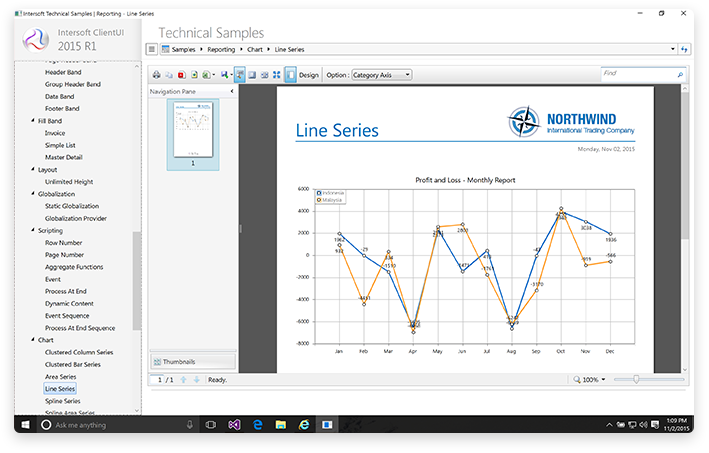709x453 pixels.
Task: Collapse the Navigation Pane with its arrow
Action: 232,92
